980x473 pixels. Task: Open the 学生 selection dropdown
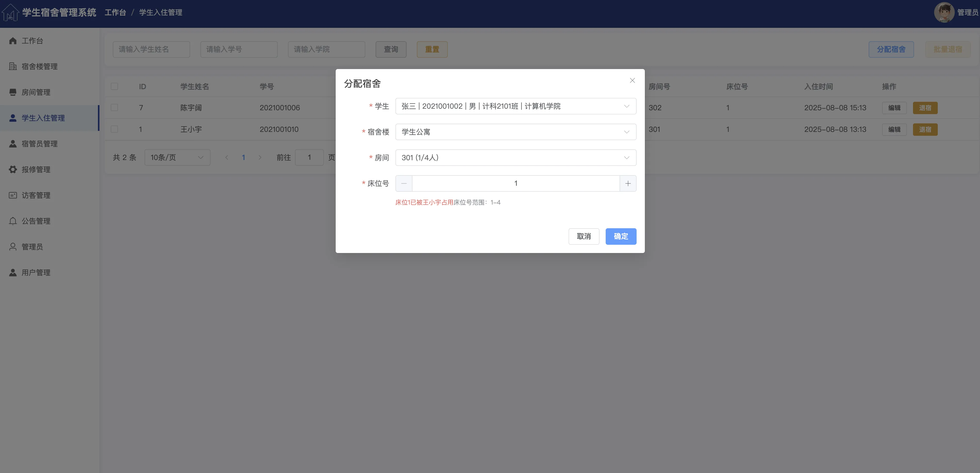(x=516, y=106)
